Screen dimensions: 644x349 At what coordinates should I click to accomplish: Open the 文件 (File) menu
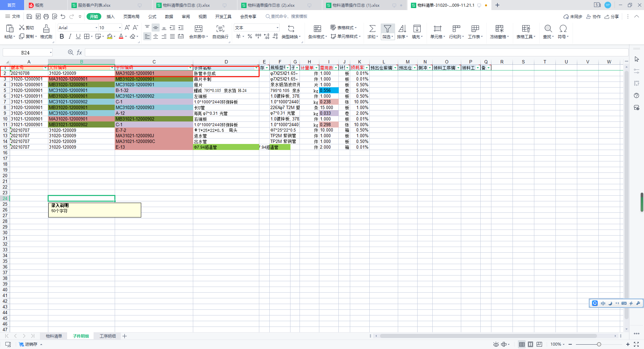click(x=13, y=16)
